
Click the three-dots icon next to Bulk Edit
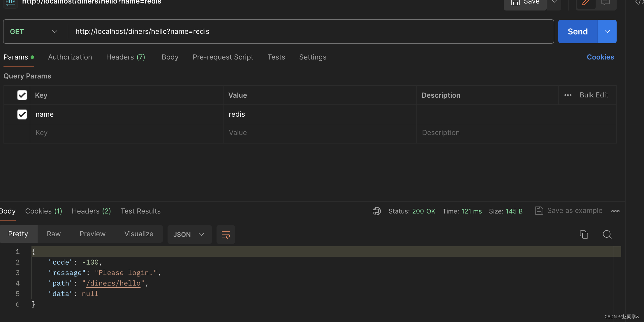point(568,95)
